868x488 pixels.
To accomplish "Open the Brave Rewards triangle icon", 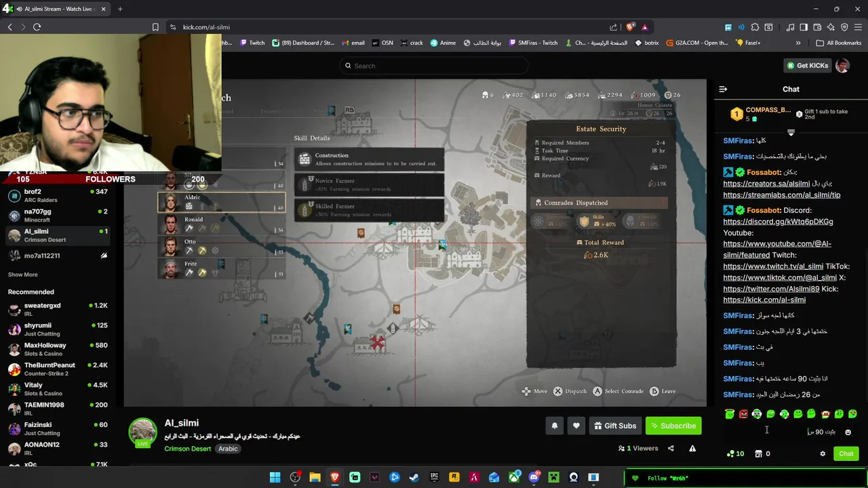I will 644,27.
